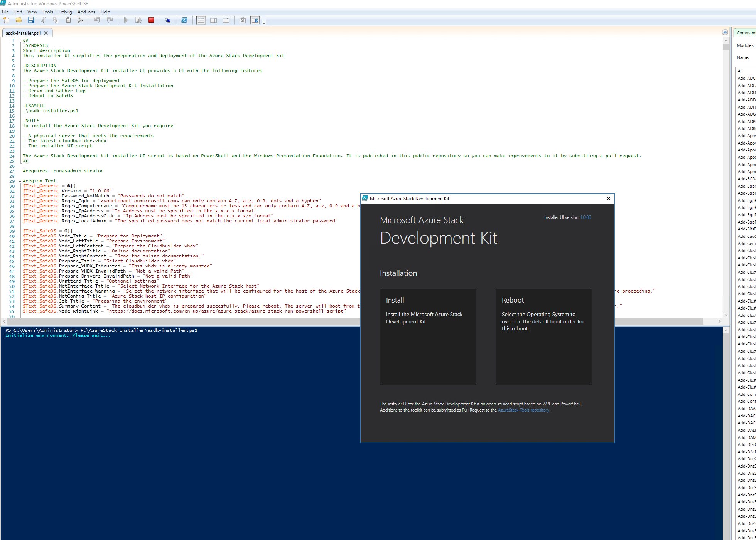The image size is (756, 540).
Task: Click the '$Text_SafeOS.Mode_Title' line
Action: [x=92, y=236]
